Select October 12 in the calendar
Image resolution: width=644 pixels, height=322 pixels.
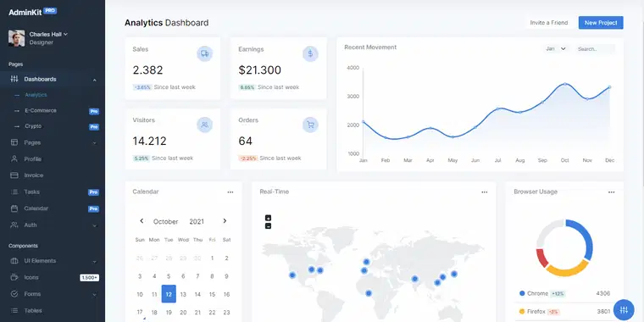[x=169, y=294]
